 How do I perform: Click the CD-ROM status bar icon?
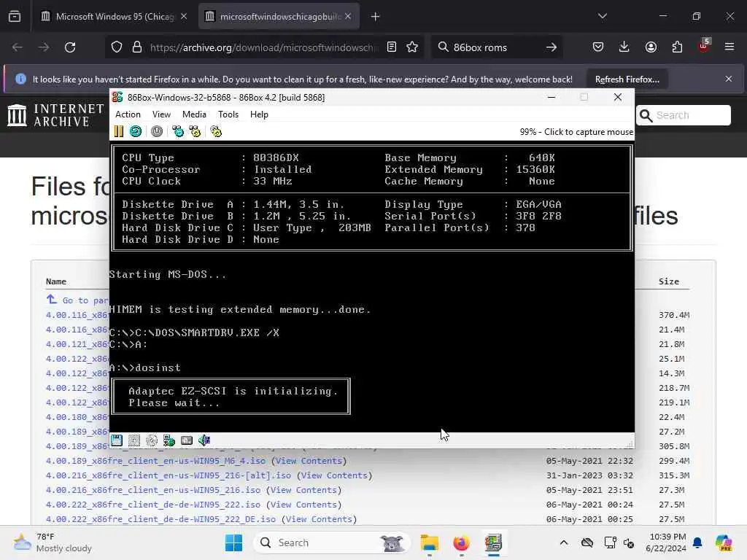pos(152,440)
